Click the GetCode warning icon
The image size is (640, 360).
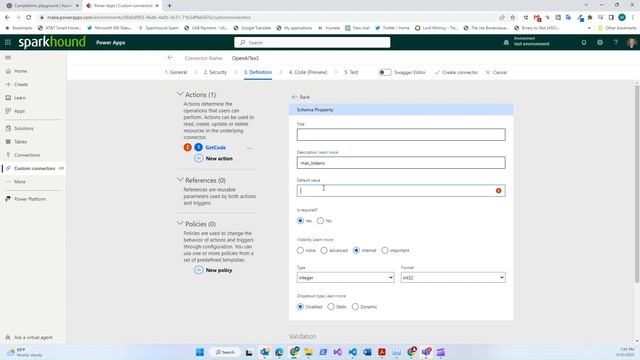(187, 147)
